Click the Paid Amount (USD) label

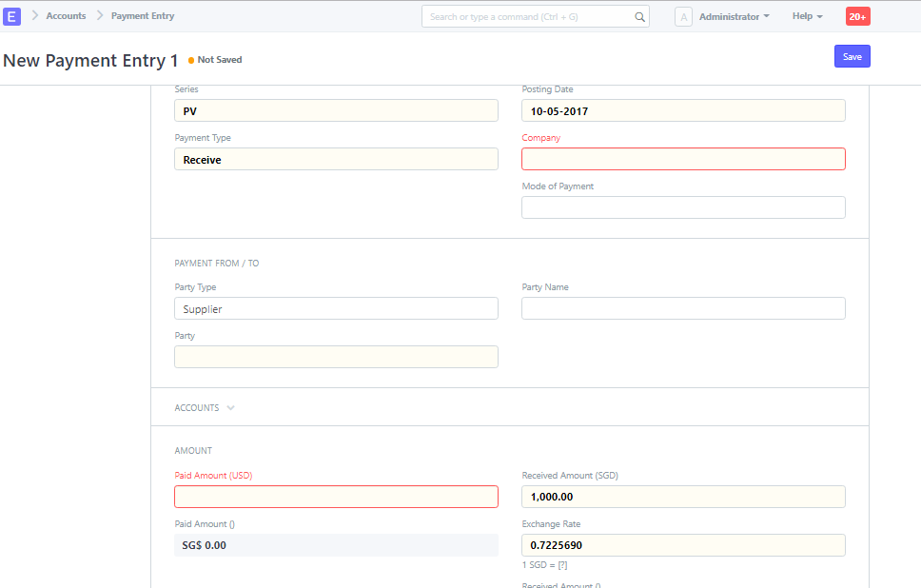click(x=213, y=475)
